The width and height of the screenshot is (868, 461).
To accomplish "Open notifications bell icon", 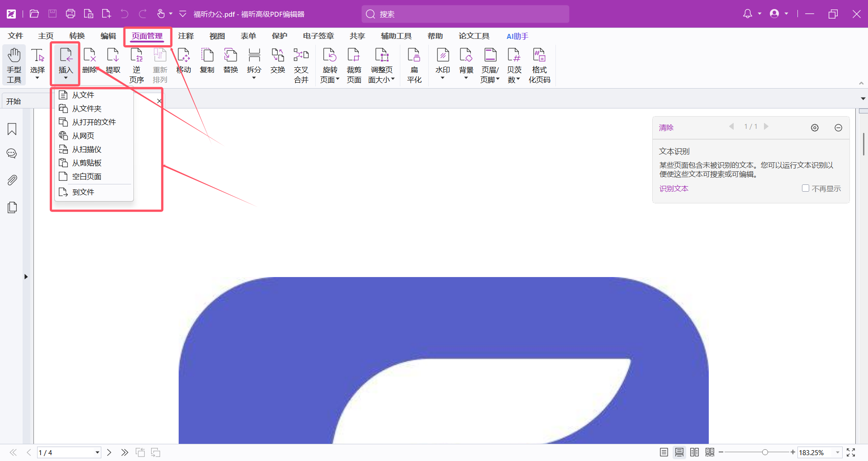I will point(748,14).
